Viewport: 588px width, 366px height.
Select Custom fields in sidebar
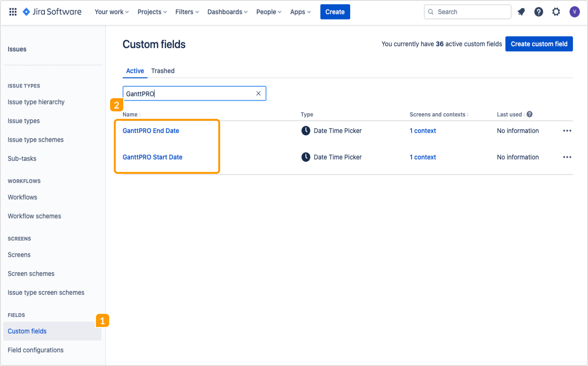click(x=52, y=331)
